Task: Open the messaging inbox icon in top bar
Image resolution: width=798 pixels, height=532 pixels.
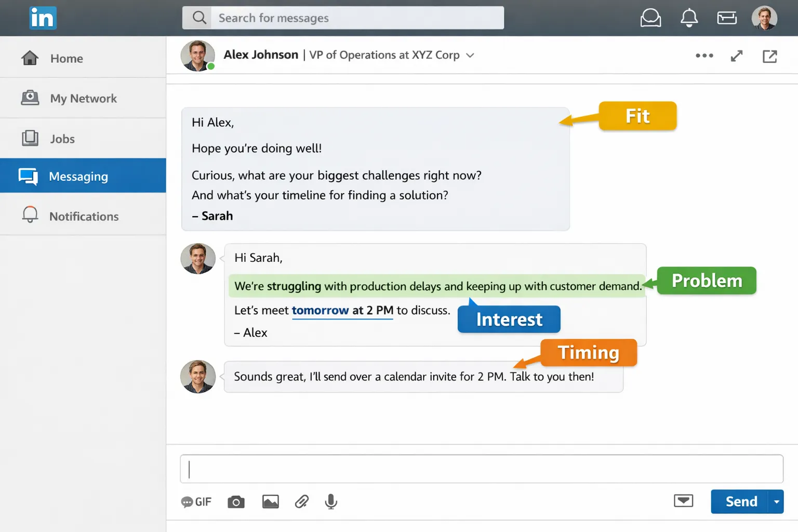Action: [650, 17]
